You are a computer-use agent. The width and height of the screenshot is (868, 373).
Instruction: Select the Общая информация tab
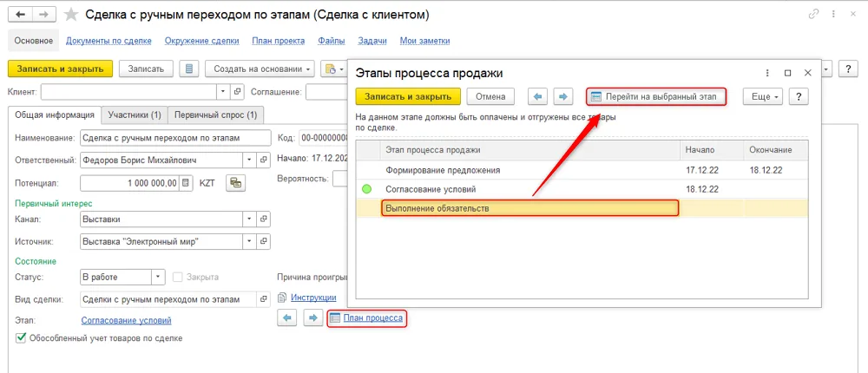(55, 115)
